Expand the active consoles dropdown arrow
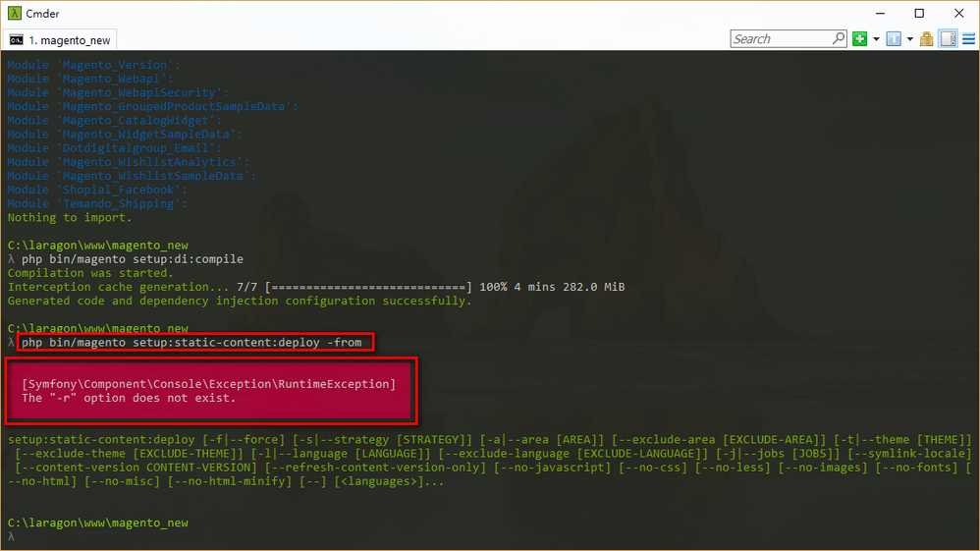The width and height of the screenshot is (980, 551). coord(909,39)
